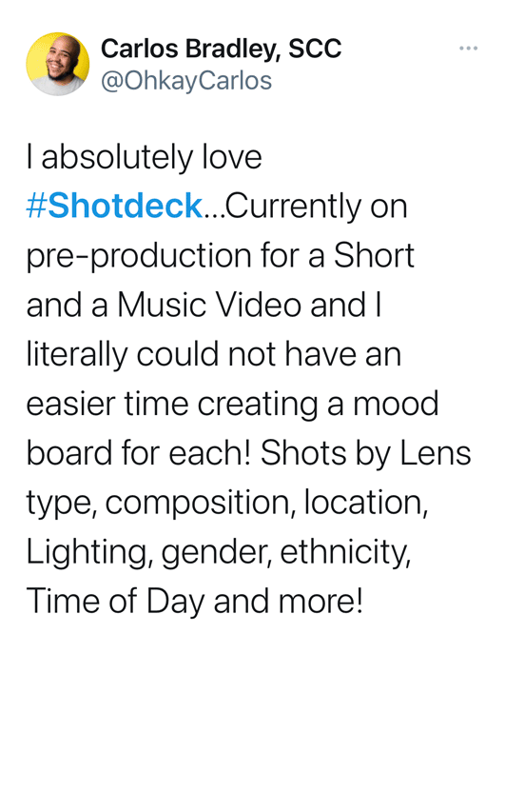Viewport: 505px width, 812px height.
Task: Click the word 'gender,' in the tweet
Action: [x=216, y=554]
